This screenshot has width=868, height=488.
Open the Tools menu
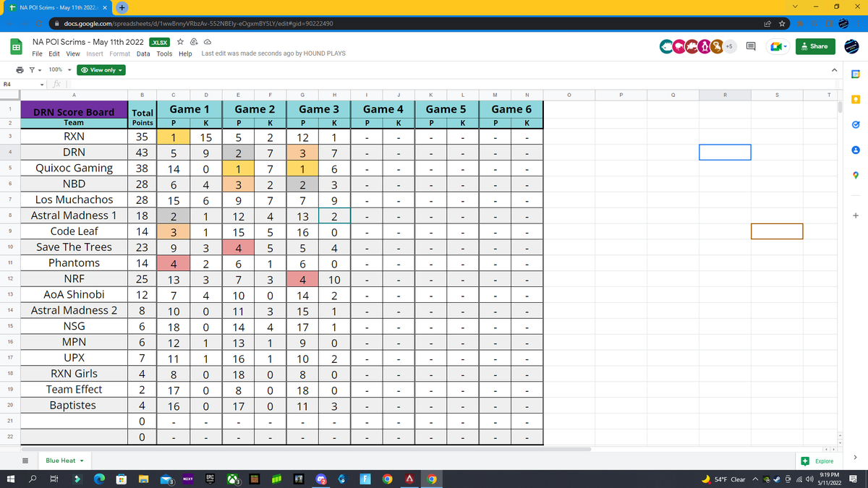165,53
